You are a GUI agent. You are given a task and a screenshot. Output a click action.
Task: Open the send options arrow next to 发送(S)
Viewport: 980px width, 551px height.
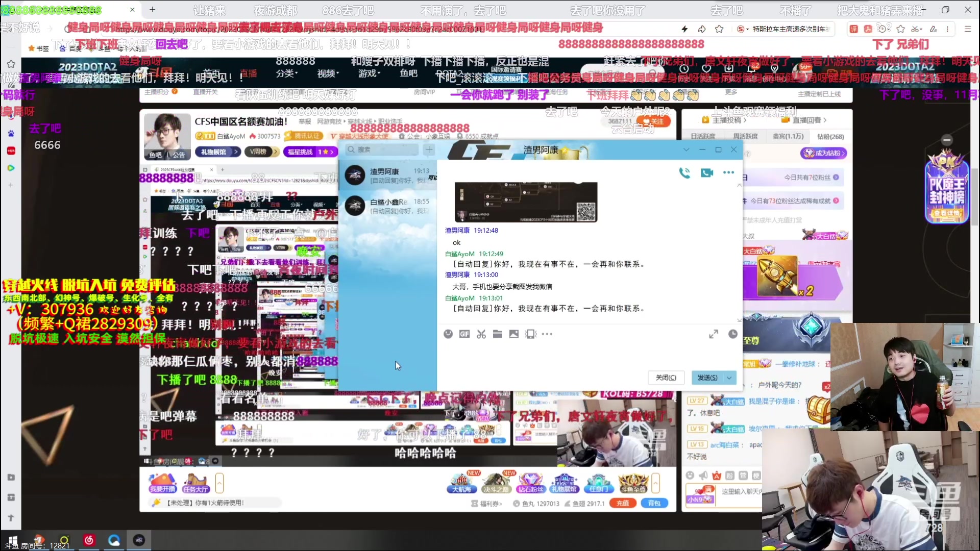point(730,378)
